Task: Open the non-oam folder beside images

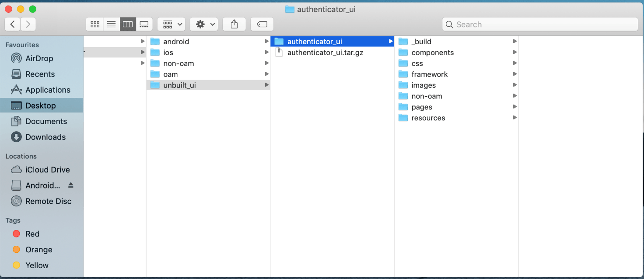Action: click(456, 96)
